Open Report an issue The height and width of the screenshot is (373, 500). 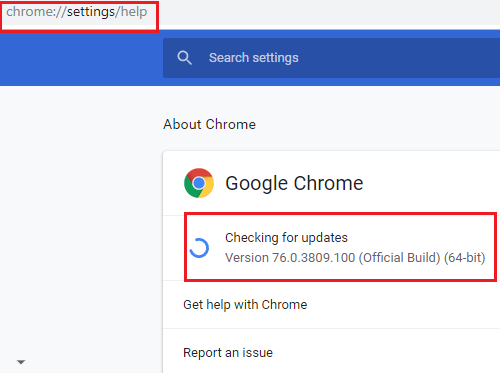(331, 353)
